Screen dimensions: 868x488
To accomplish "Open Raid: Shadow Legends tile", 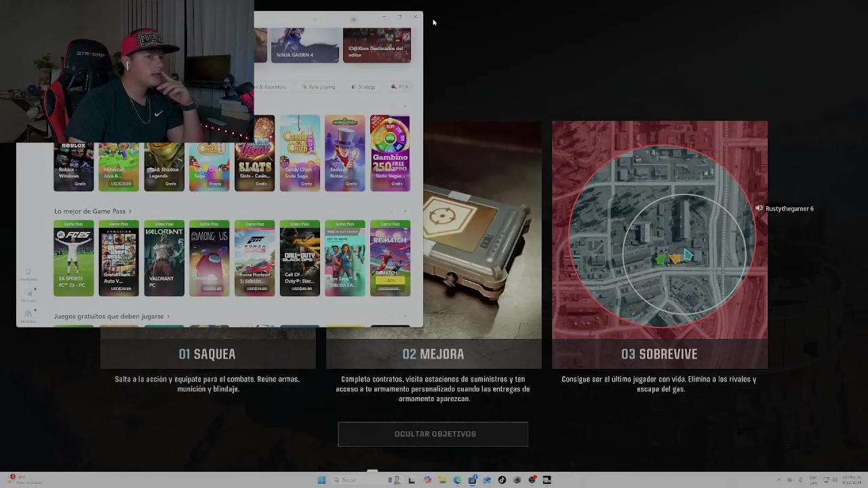I will coord(164,167).
